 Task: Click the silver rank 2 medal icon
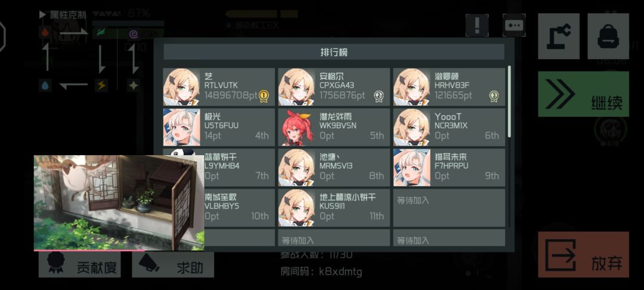(379, 95)
